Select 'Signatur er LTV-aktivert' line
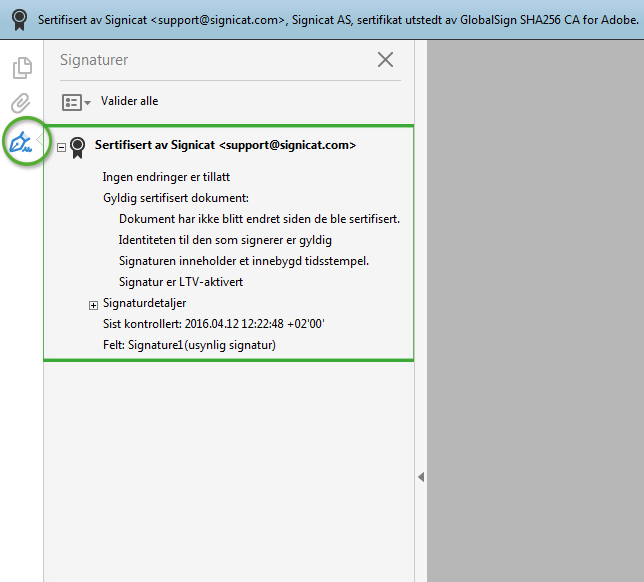The image size is (644, 582). (181, 282)
